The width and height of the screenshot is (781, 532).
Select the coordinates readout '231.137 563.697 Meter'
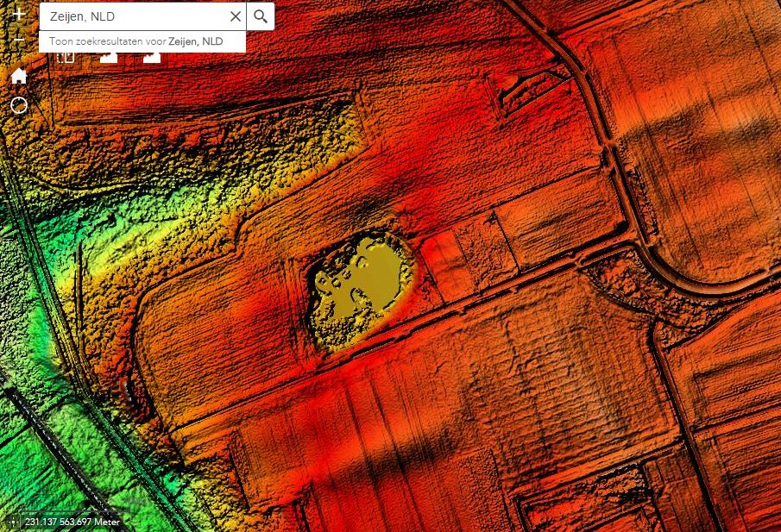click(72, 522)
